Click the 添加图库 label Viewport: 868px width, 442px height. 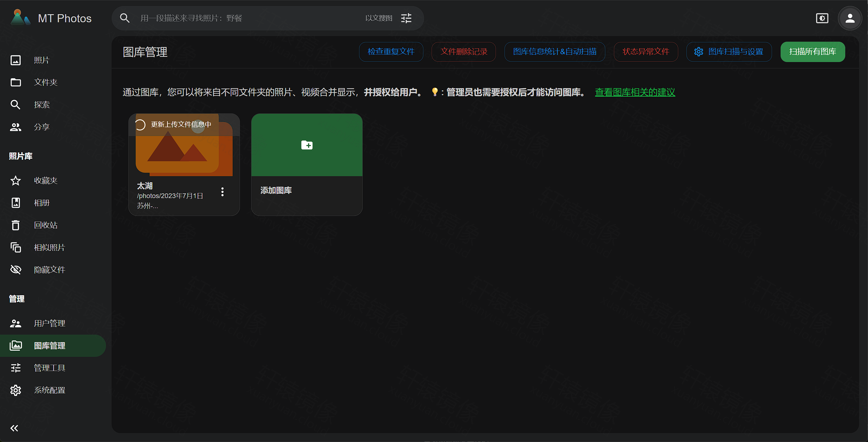276,190
